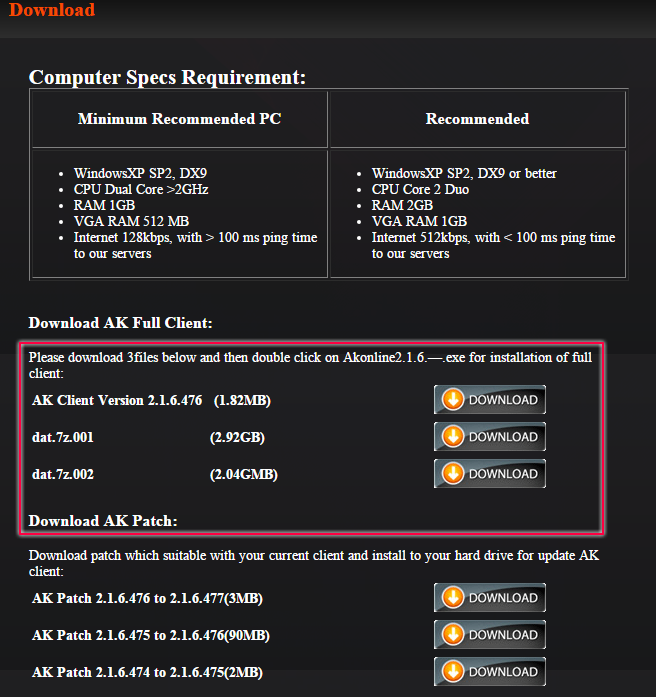Click the orange arrow icon beside dat.7z.001
This screenshot has height=697, width=656.
click(x=453, y=437)
